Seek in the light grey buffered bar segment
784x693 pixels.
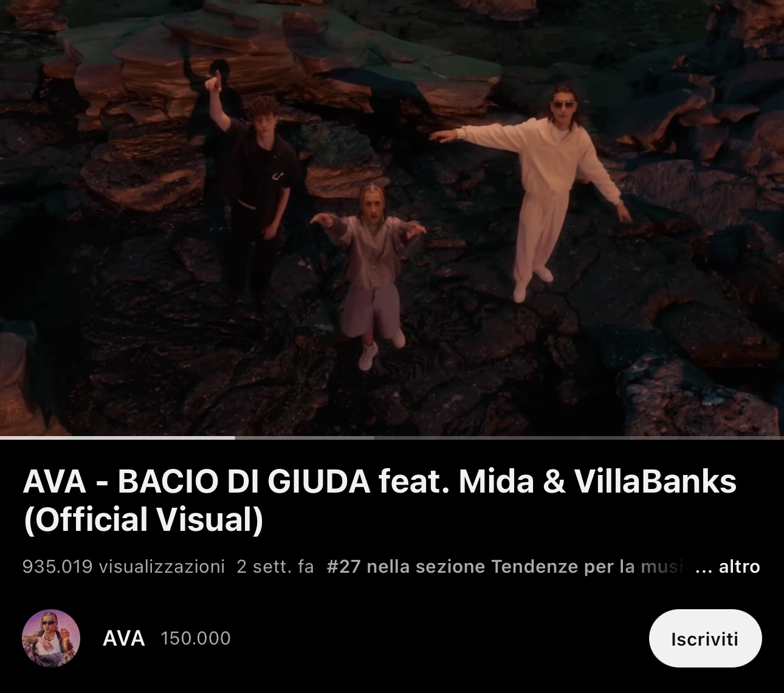point(304,437)
